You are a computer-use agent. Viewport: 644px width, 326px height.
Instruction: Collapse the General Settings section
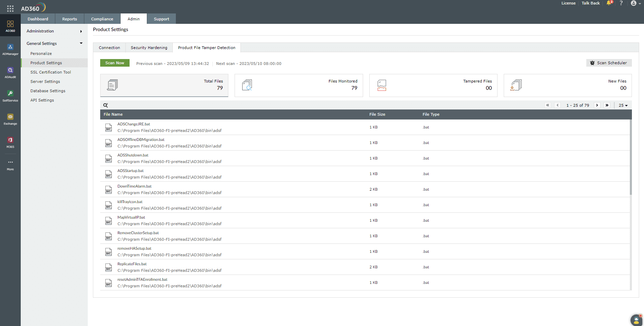click(54, 44)
